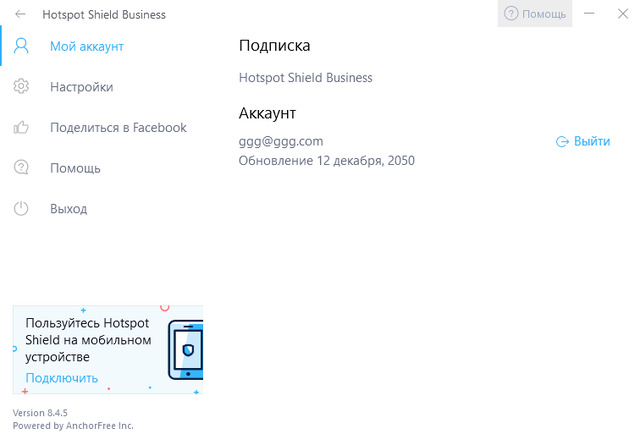Screen dimensions: 640x445
Task: Click the help speech bubble icon in sidebar
Action: [21, 168]
